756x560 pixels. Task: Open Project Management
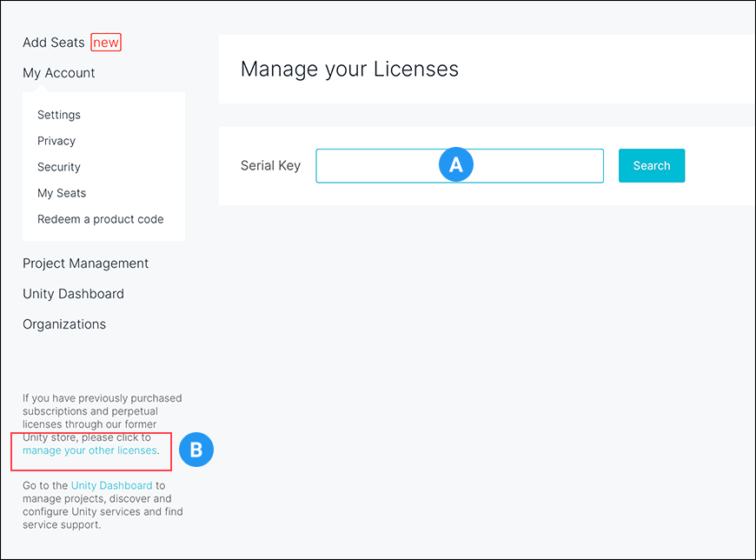pos(85,263)
